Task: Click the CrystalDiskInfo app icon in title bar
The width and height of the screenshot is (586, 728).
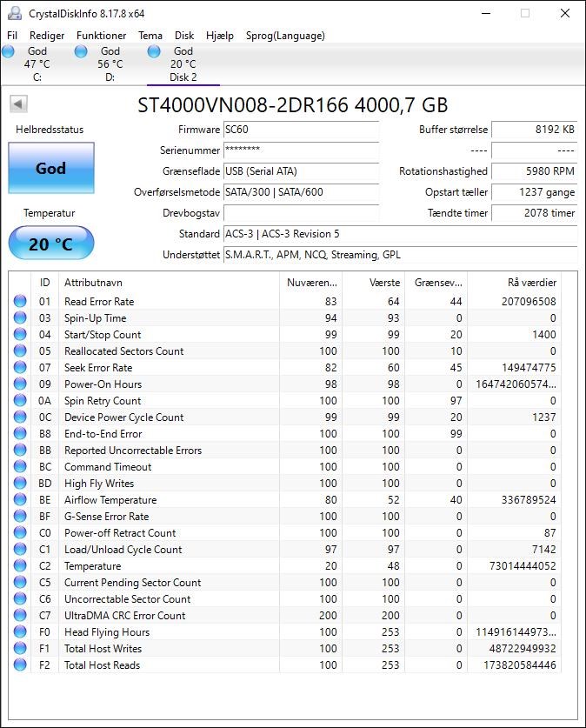Action: coord(15,13)
